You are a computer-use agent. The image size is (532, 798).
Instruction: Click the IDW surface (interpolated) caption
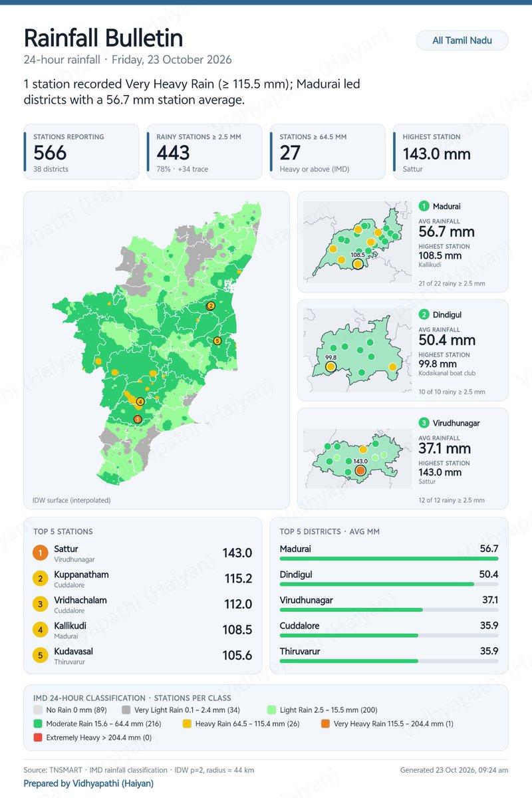click(x=72, y=500)
